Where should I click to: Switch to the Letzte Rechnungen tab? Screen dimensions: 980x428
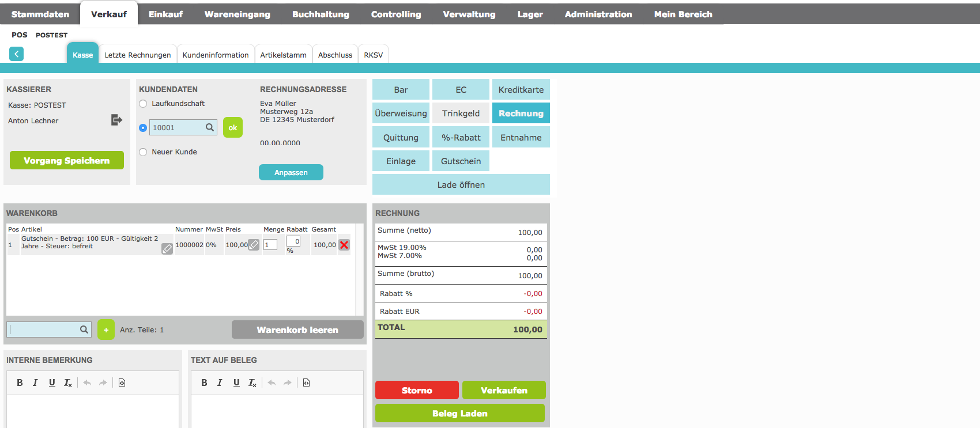pos(137,55)
